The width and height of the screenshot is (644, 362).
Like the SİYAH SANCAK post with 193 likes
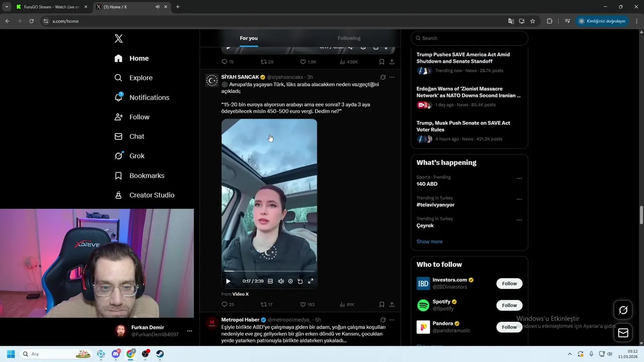coord(307,305)
